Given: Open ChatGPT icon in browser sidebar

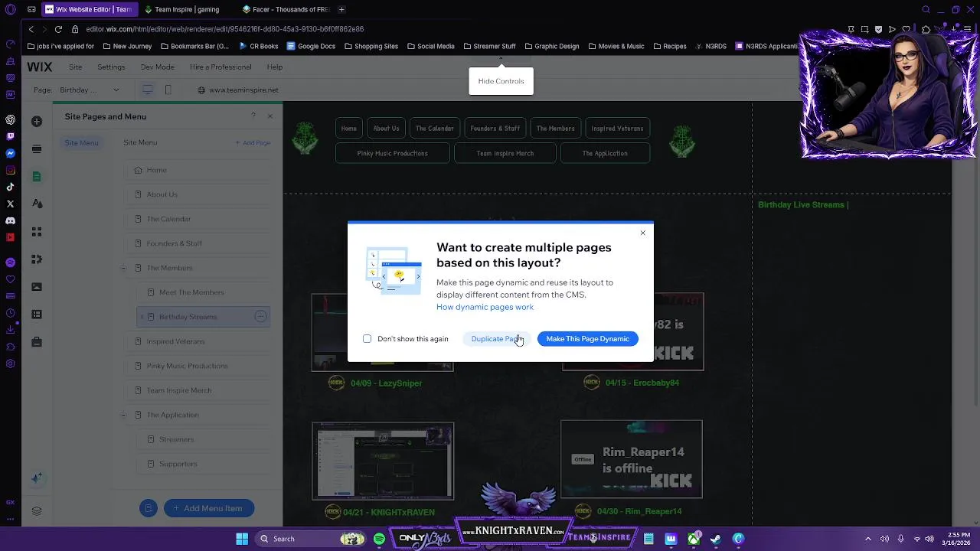Looking at the screenshot, I should (x=11, y=119).
